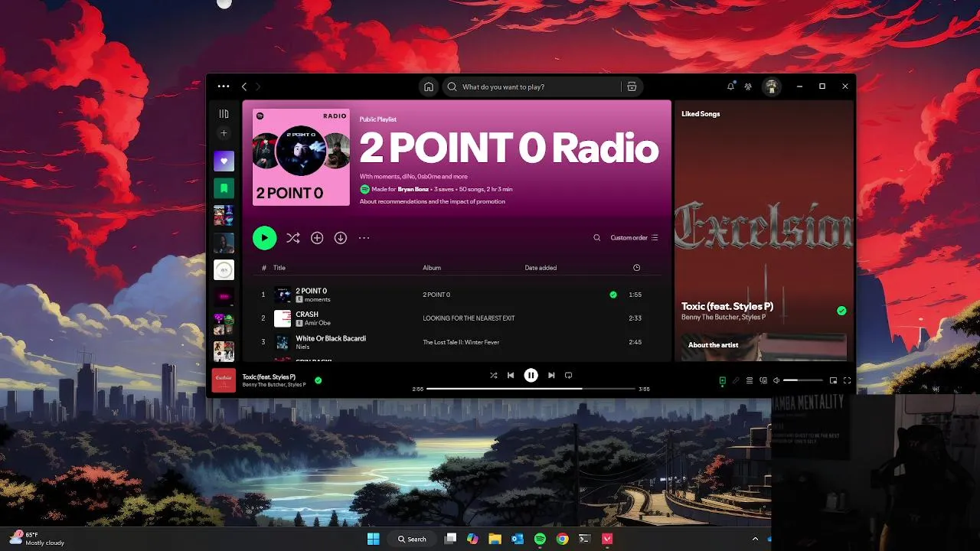Open Your Episodes green bookmark in sidebar
This screenshot has width=980, height=551.
coord(224,187)
